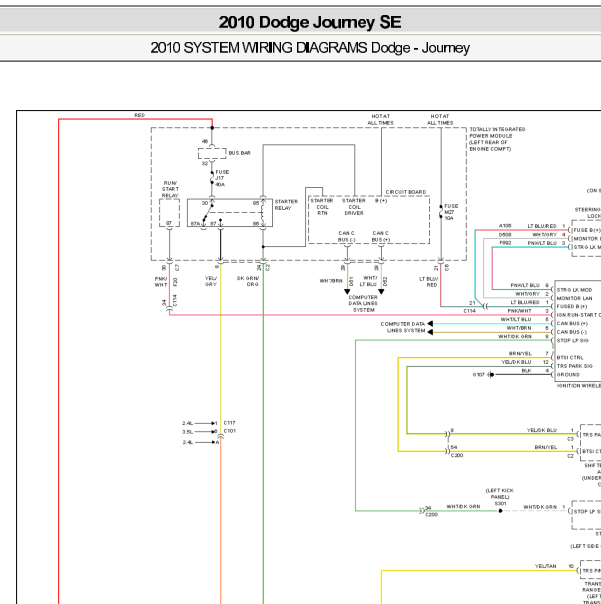Image resolution: width=601 pixels, height=604 pixels.
Task: Select "HOT AT ALL TIMES" above fuse M27
Action: point(440,119)
